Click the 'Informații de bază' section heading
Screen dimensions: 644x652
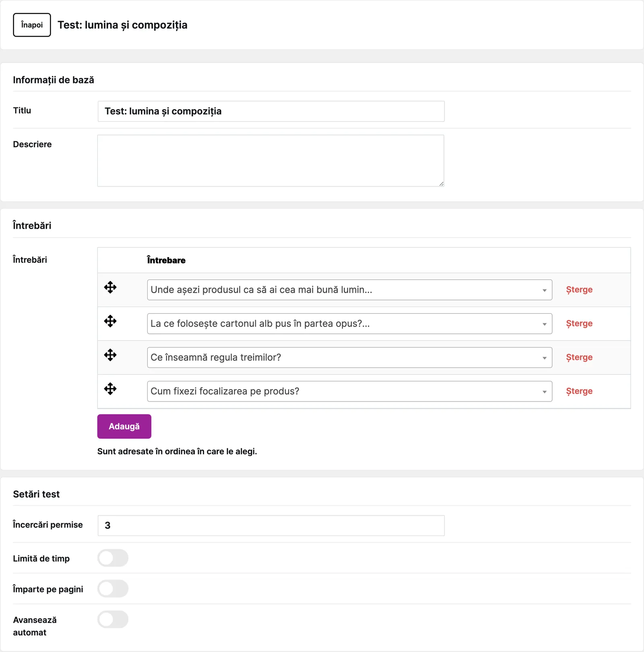pos(54,80)
